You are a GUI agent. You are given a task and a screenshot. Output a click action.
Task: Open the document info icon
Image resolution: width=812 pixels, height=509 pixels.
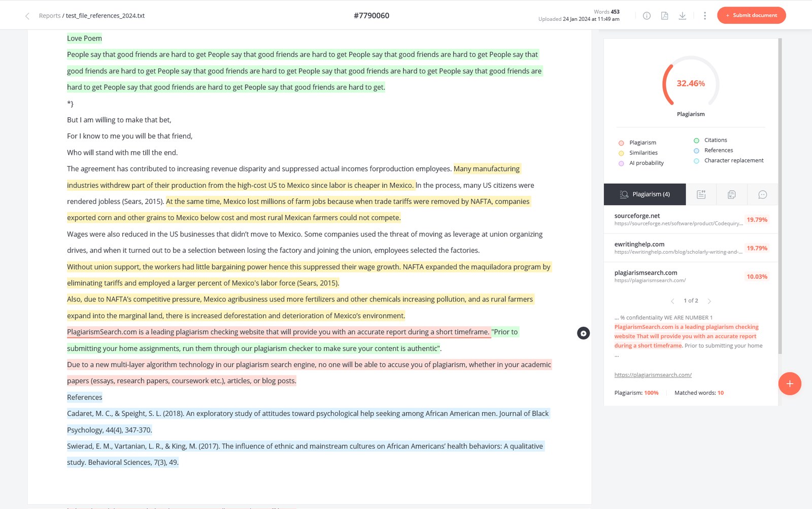click(647, 16)
